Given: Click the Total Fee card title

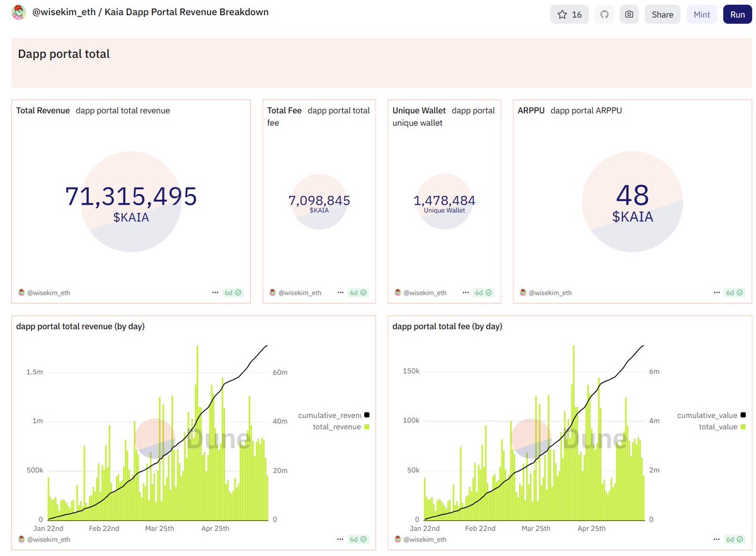Looking at the screenshot, I should (x=285, y=111).
